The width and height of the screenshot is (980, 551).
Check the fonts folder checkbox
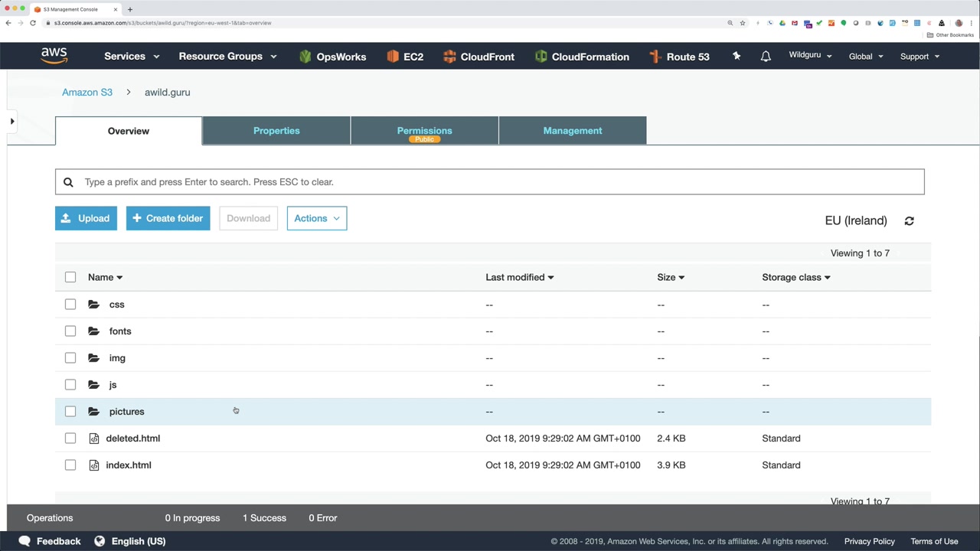coord(70,331)
